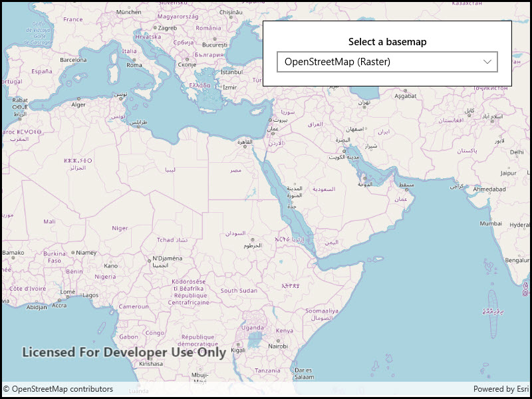Screen dimensions: 532x399
Task: Click the Kinshasa city label
Action: click(x=151, y=364)
